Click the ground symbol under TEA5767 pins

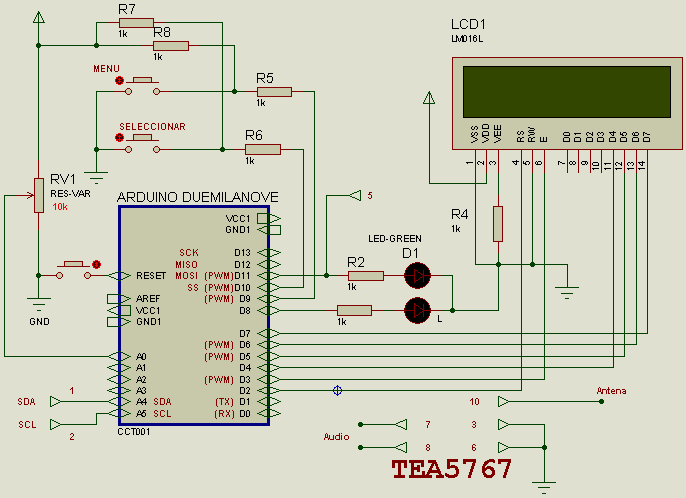pos(544,487)
